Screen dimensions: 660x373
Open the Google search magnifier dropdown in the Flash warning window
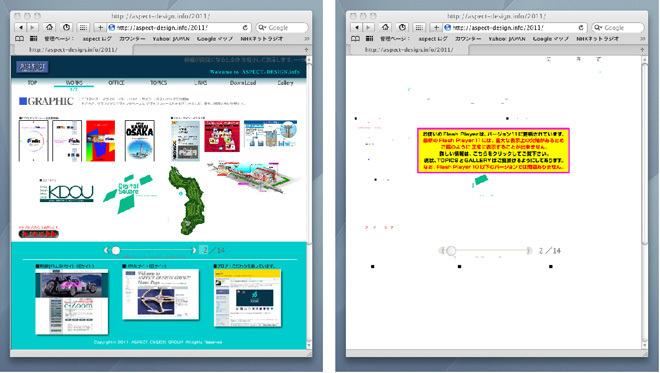pos(599,27)
